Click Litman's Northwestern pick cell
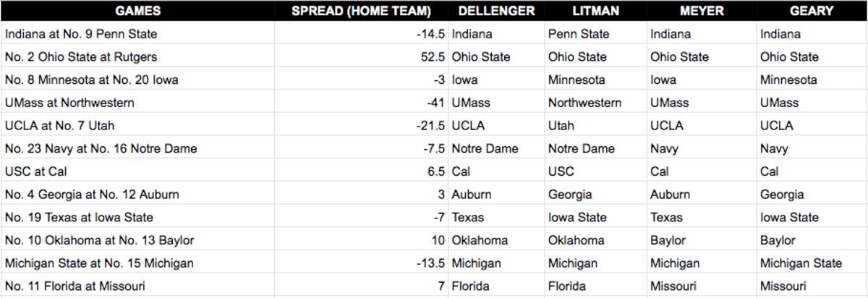 (584, 103)
